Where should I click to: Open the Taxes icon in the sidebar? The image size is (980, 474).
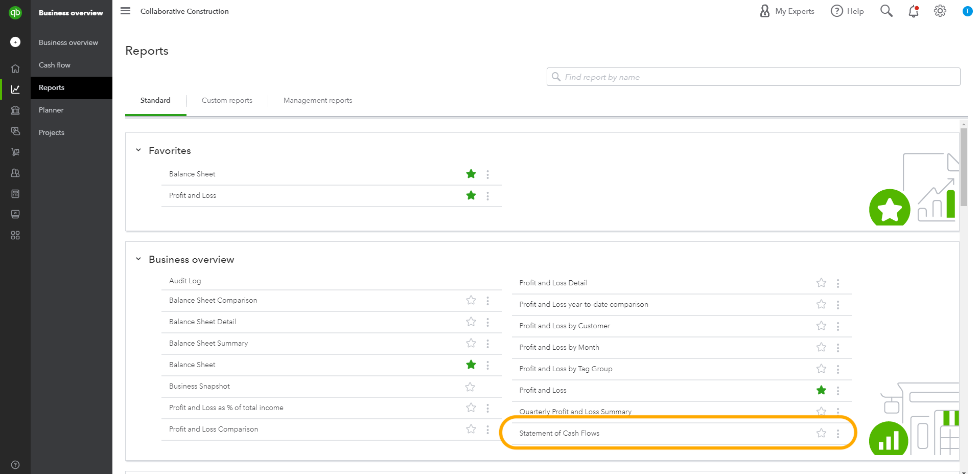pos(15,214)
